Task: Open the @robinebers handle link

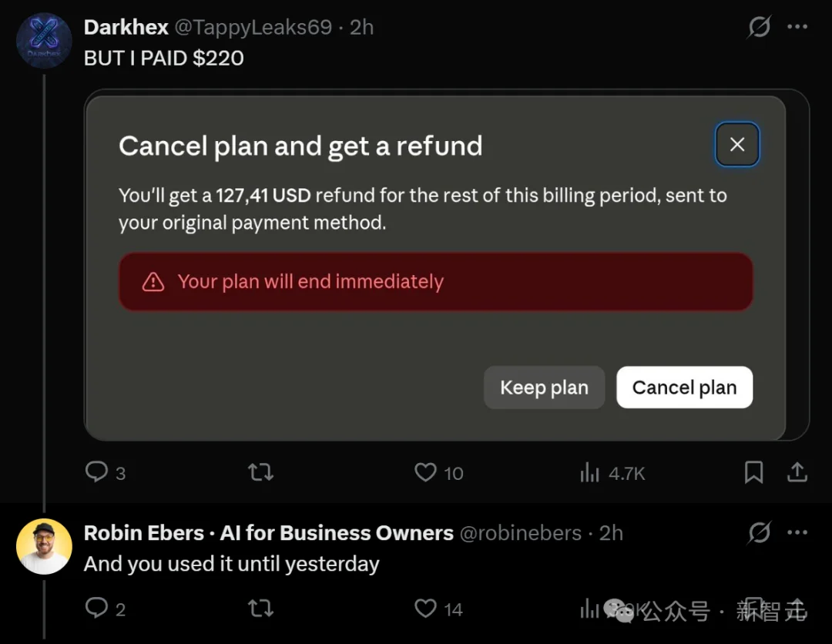Action: pos(520,533)
